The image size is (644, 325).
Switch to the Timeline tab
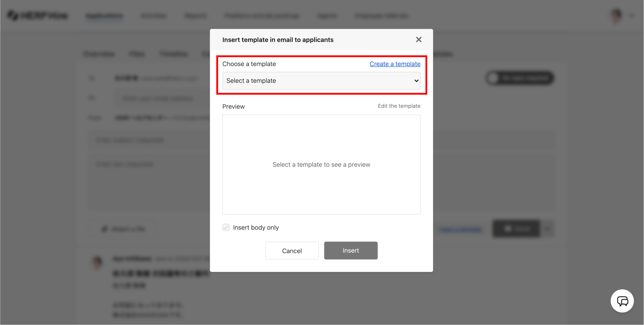coord(173,54)
